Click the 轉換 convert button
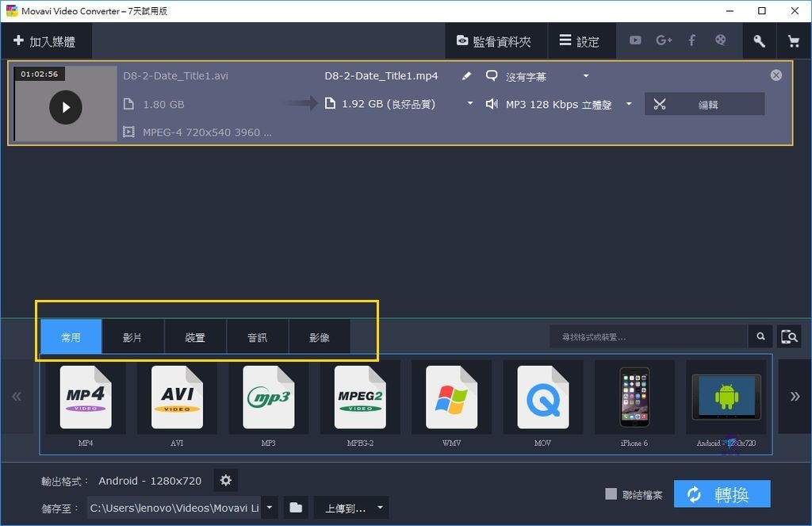The width and height of the screenshot is (812, 526). pos(722,494)
